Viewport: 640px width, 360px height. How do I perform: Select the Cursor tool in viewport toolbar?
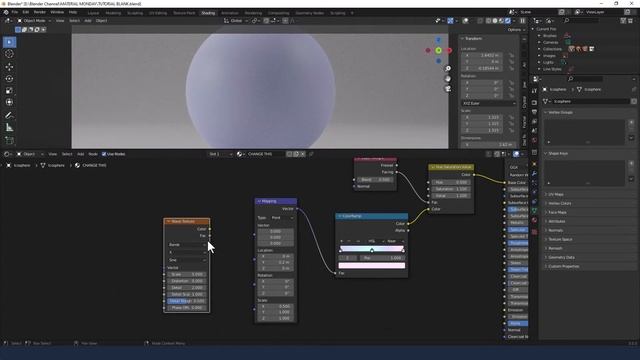click(x=9, y=54)
